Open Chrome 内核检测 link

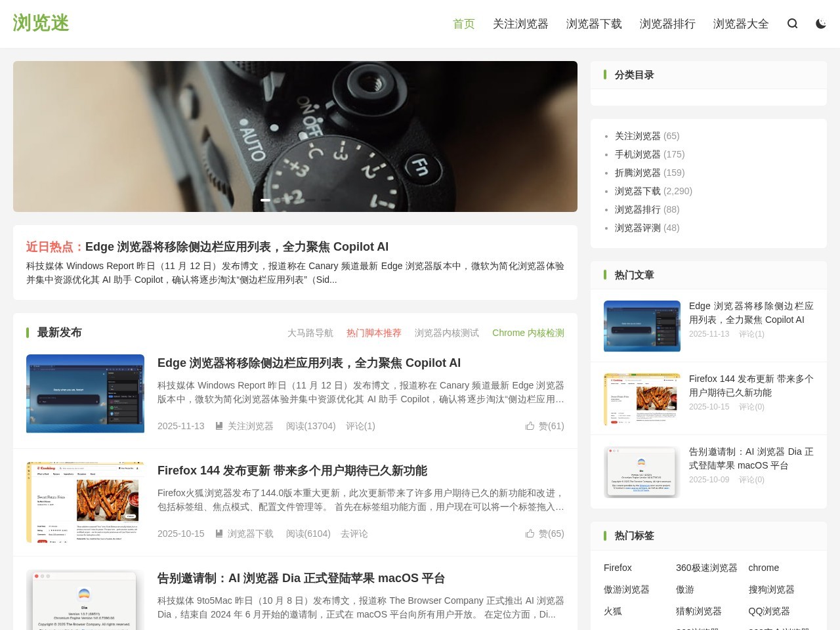(528, 333)
